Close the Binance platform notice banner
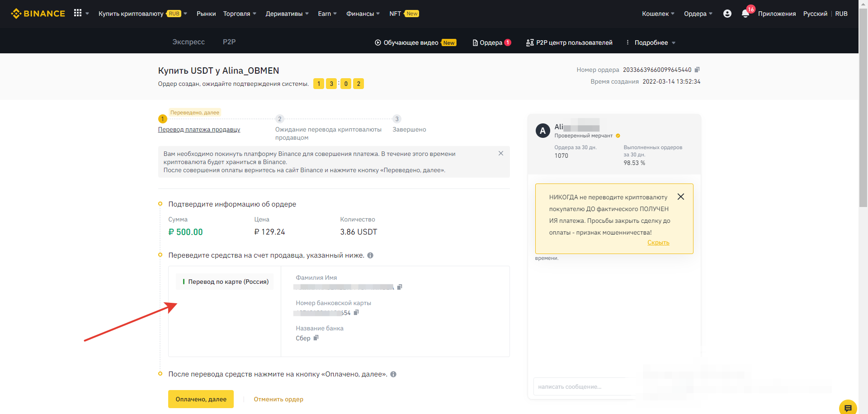Screen dimensions: 868x414 coord(501,153)
